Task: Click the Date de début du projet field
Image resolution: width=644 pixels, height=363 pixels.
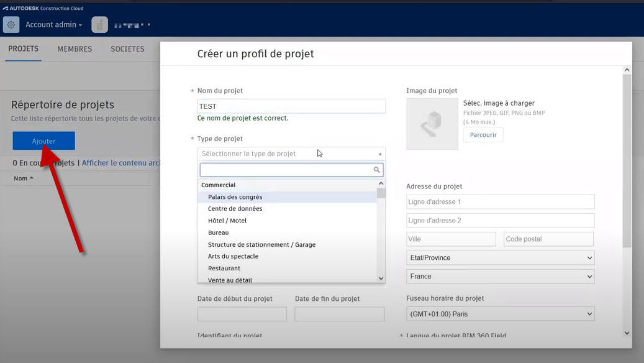Action: tap(242, 314)
